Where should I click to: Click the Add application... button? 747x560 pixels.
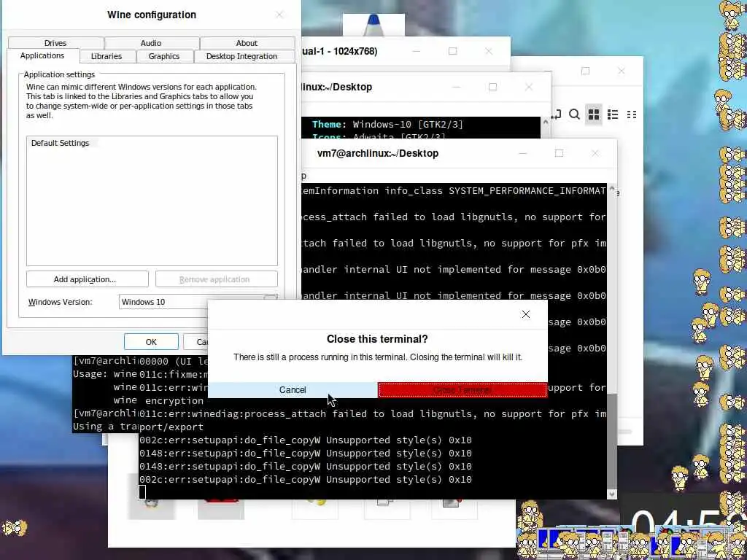tap(88, 279)
